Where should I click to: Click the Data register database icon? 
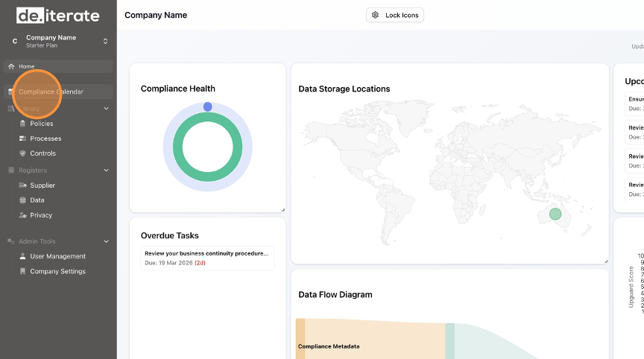click(22, 200)
